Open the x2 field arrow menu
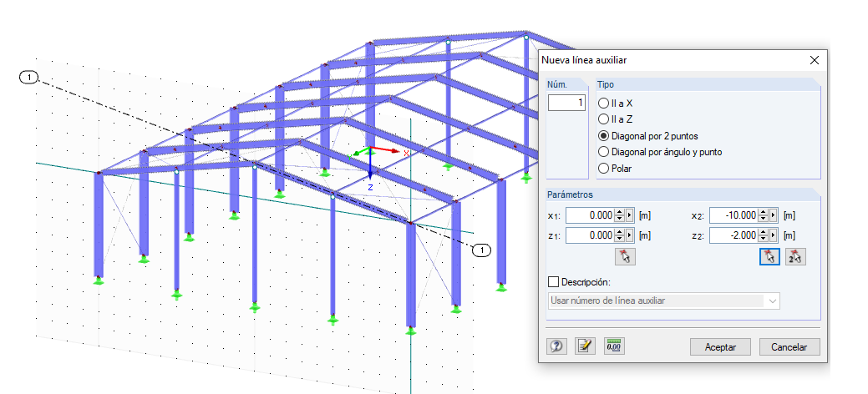This screenshot has height=394, width=868. [x=773, y=215]
